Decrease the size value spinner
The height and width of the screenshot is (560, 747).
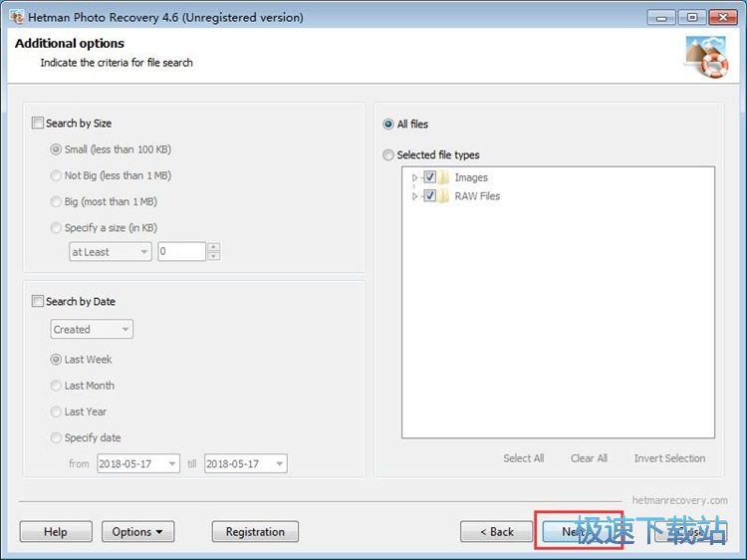(214, 256)
